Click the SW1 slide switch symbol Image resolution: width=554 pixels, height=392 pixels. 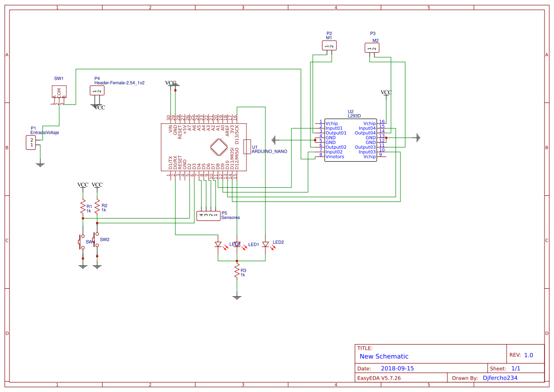[59, 91]
